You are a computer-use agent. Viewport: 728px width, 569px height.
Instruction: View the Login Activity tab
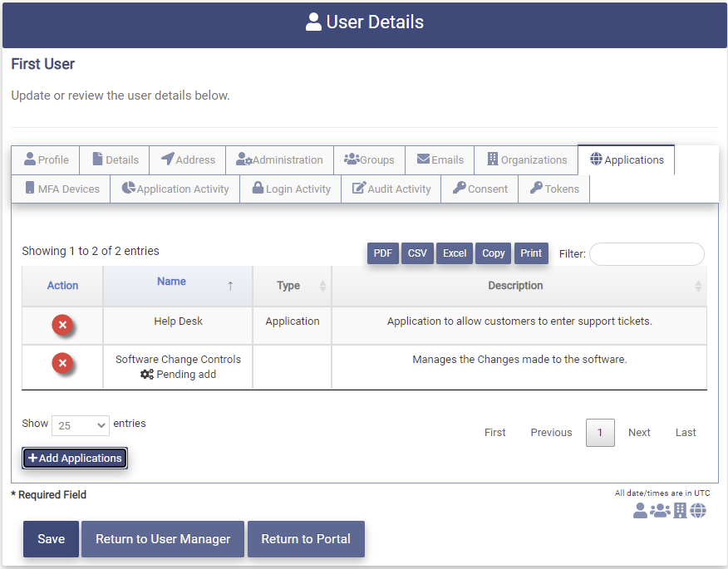(291, 189)
